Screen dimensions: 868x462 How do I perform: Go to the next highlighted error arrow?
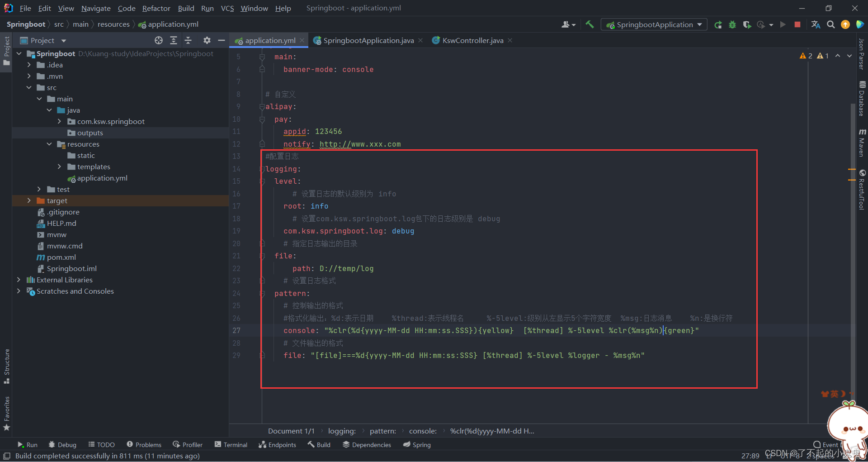tap(849, 56)
